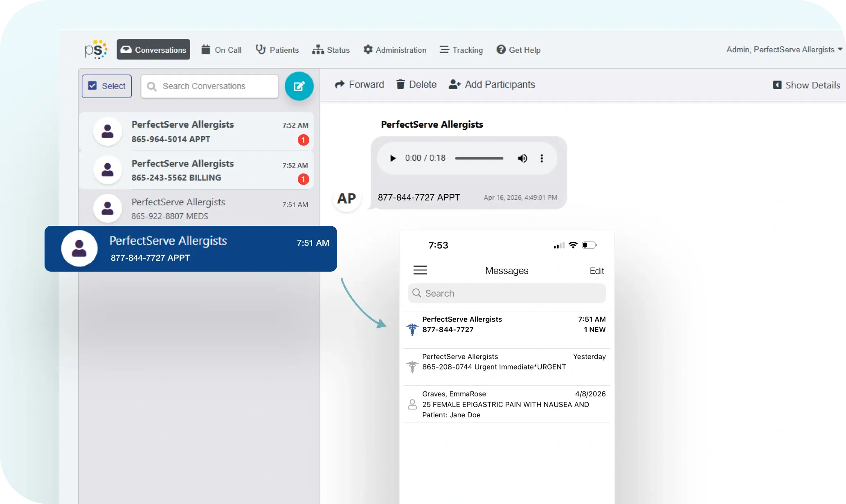Forward the selected message

[359, 85]
